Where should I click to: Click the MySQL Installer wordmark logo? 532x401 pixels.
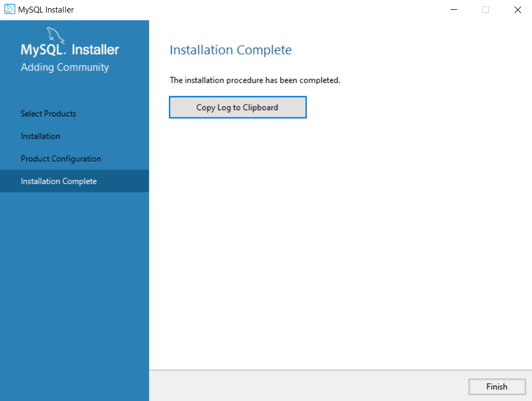69,49
